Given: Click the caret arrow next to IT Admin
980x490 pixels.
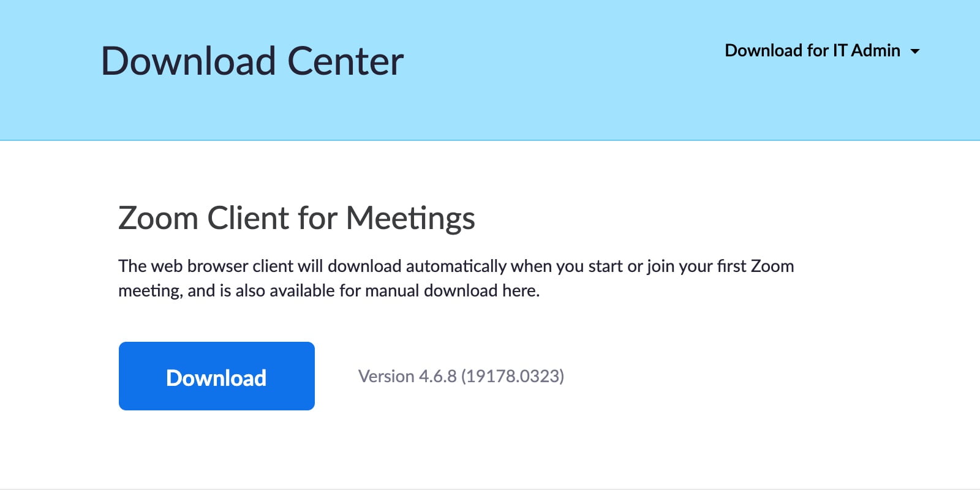Looking at the screenshot, I should 915,51.
